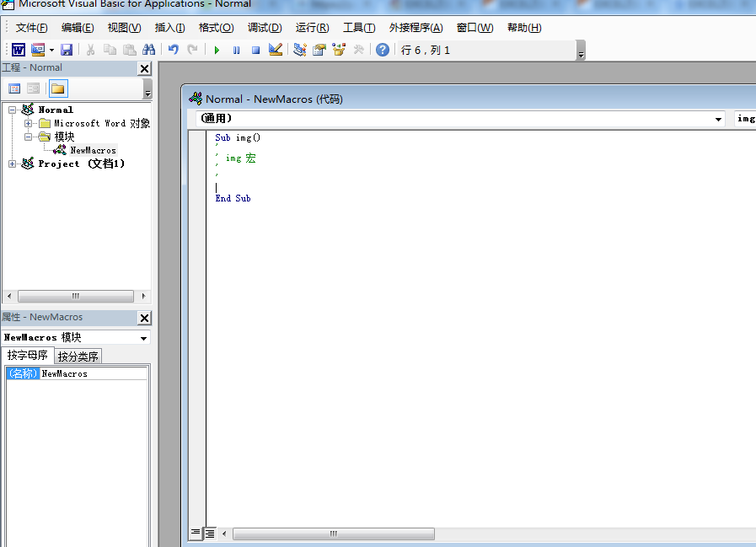Edit the NewMacros name value field
The width and height of the screenshot is (756, 547).
pyautogui.click(x=94, y=373)
